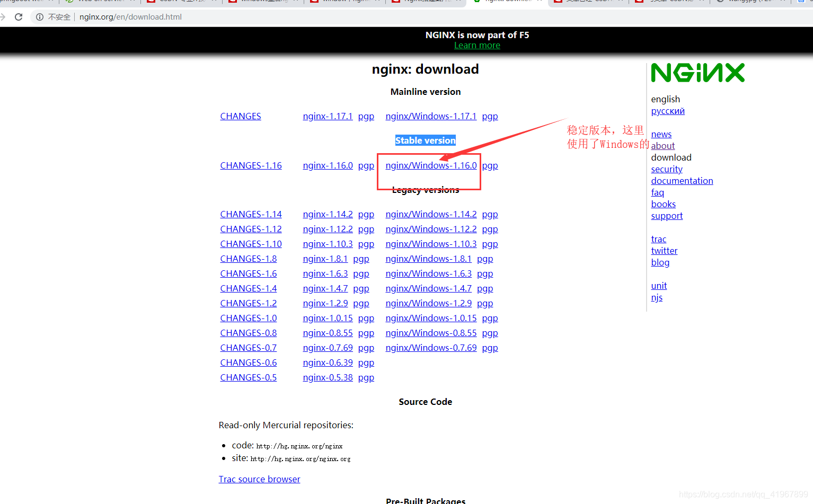Click the Source Code heading
The width and height of the screenshot is (813, 504).
(x=426, y=402)
